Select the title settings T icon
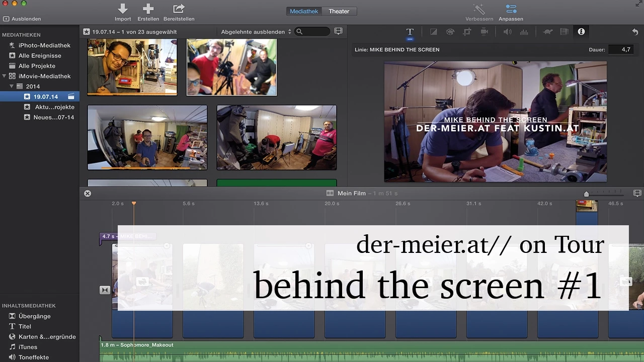The image size is (644, 362). [x=410, y=32]
